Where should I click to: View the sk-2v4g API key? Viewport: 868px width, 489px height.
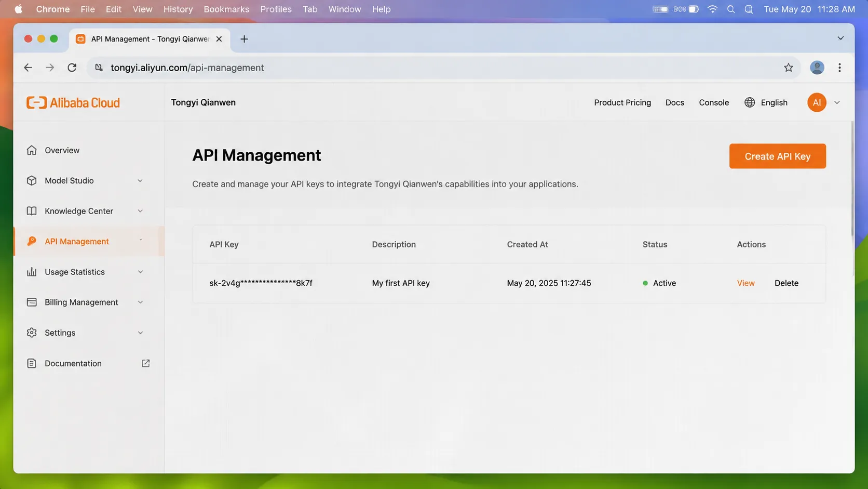(x=745, y=283)
